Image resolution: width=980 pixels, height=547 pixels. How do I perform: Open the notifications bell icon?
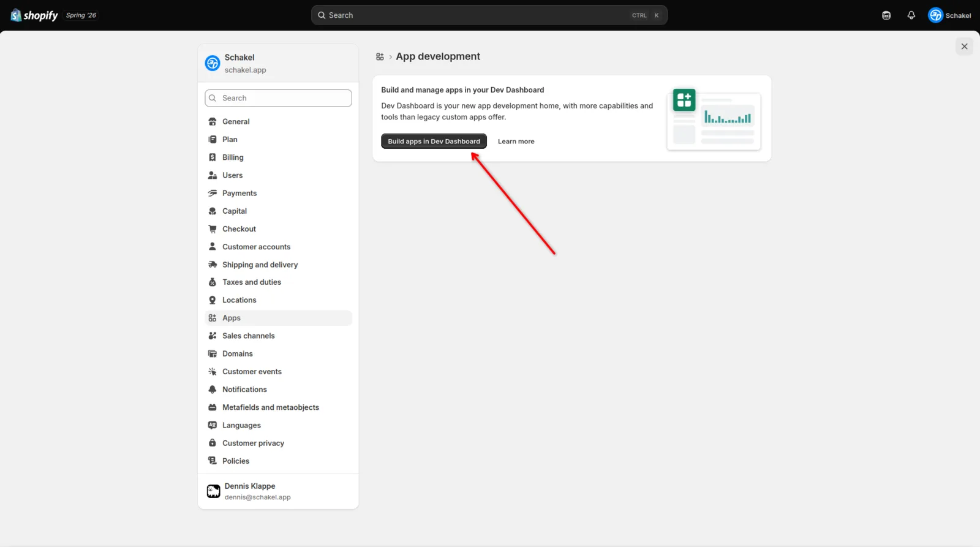coord(911,15)
